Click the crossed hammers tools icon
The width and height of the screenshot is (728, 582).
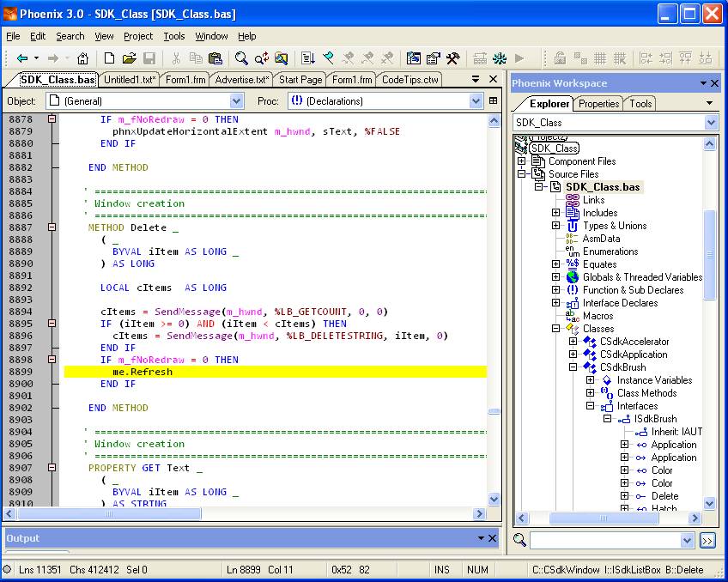(x=452, y=58)
